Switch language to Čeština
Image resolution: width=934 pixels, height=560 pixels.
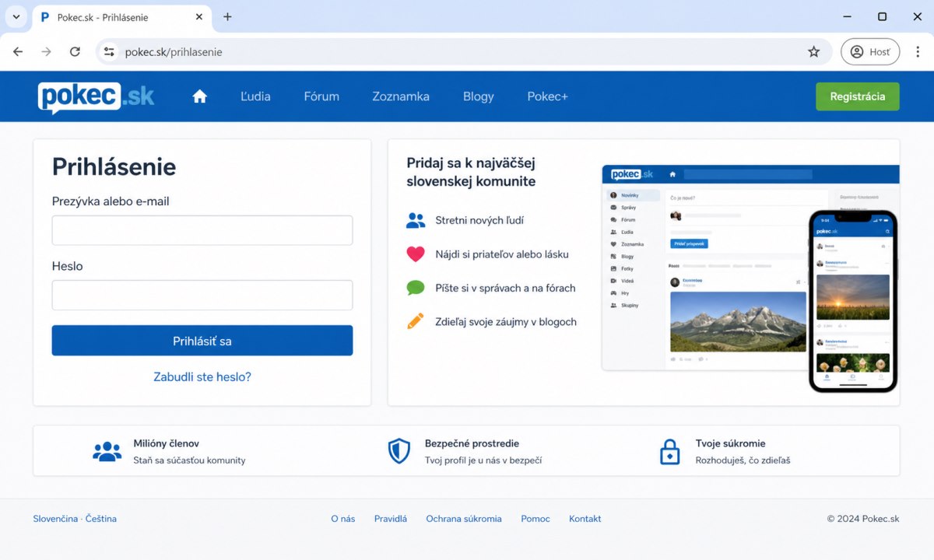pyautogui.click(x=101, y=519)
